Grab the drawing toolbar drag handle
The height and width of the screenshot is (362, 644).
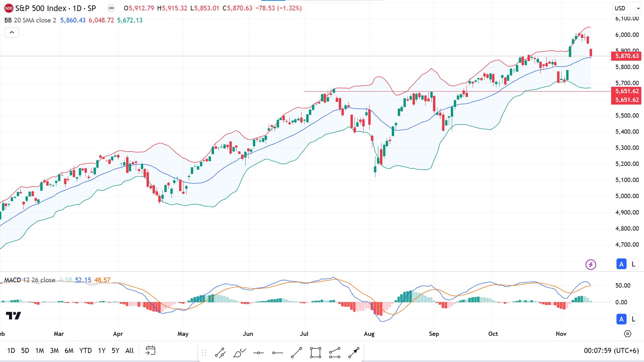click(204, 353)
